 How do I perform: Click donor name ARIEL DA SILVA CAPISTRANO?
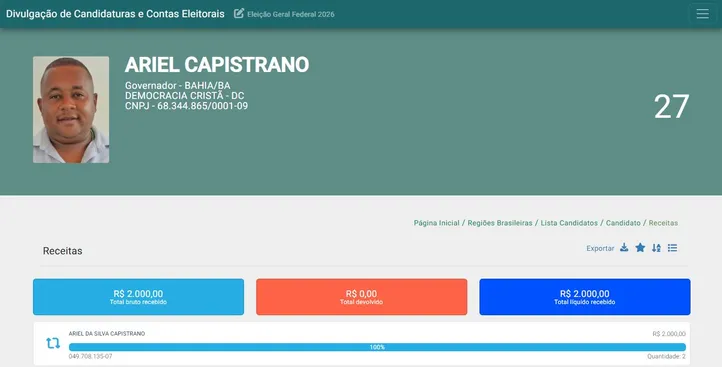click(x=107, y=334)
